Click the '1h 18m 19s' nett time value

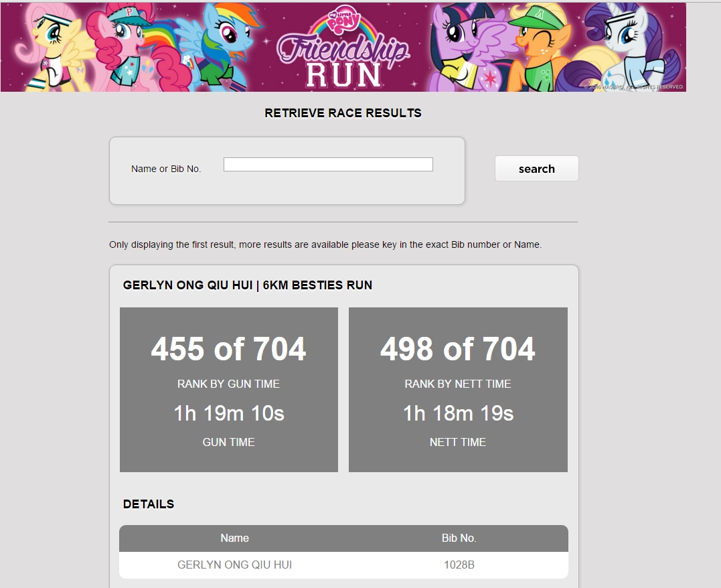(458, 413)
